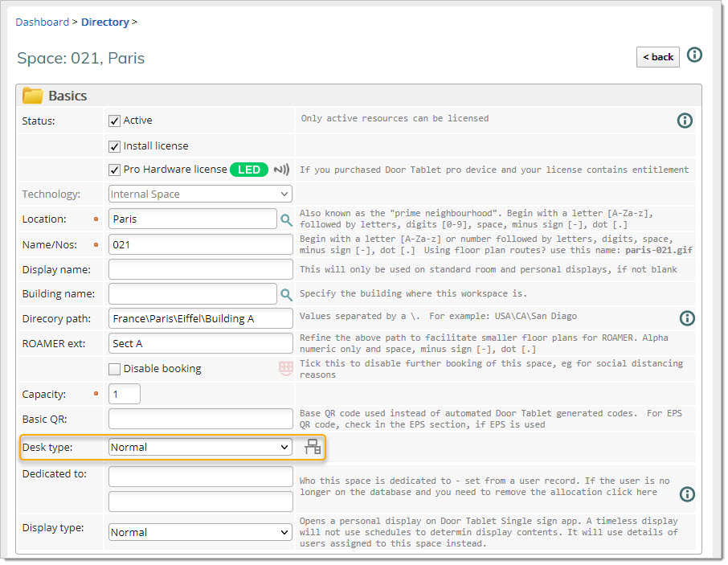Go to Dashboard in the breadcrumb
Image resolution: width=728 pixels, height=565 pixels.
[43, 22]
